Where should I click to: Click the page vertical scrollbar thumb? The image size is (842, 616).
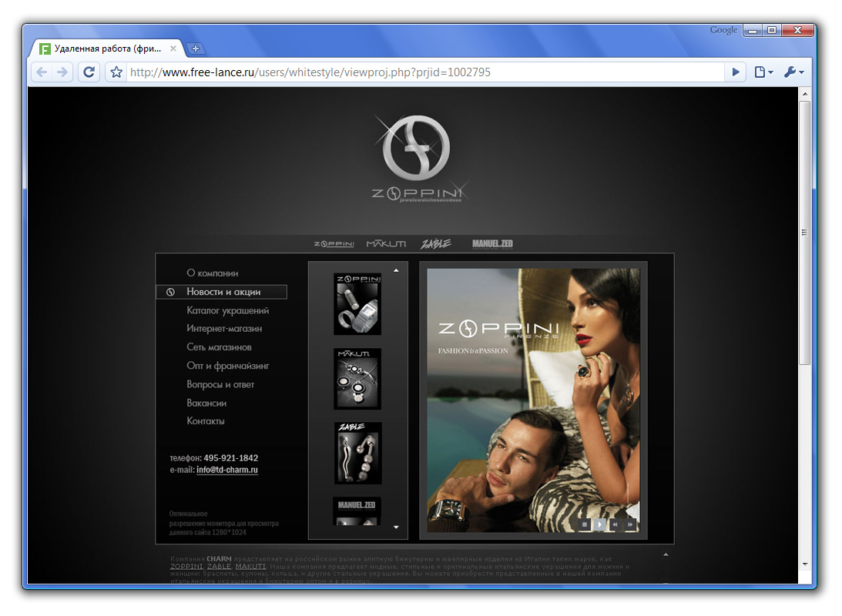pos(804,233)
